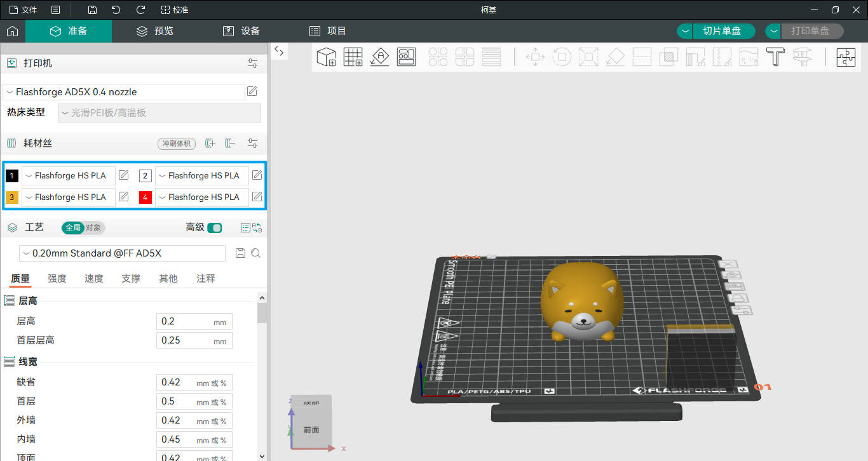Click filament 1 black color swatch
The image size is (868, 461).
click(x=12, y=176)
